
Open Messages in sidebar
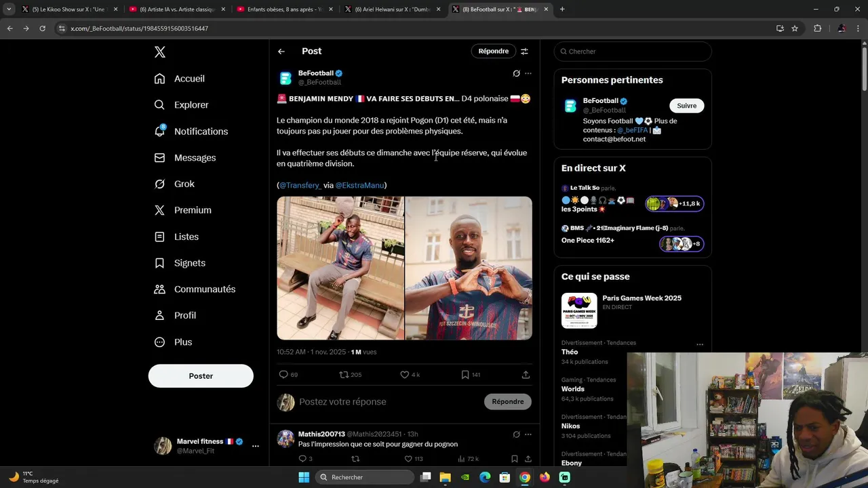click(185, 158)
